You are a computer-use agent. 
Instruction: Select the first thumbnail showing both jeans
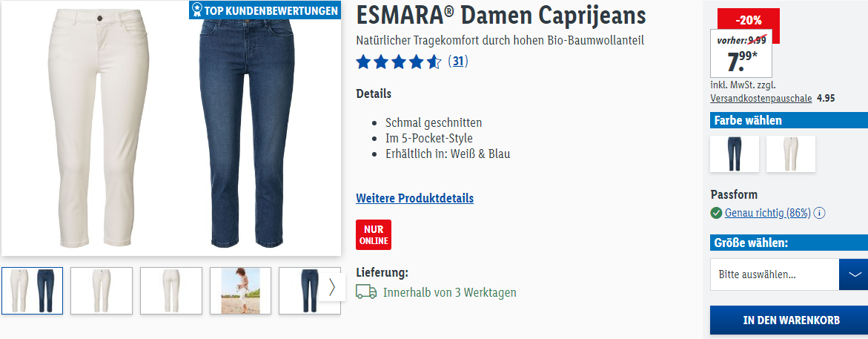[x=32, y=291]
